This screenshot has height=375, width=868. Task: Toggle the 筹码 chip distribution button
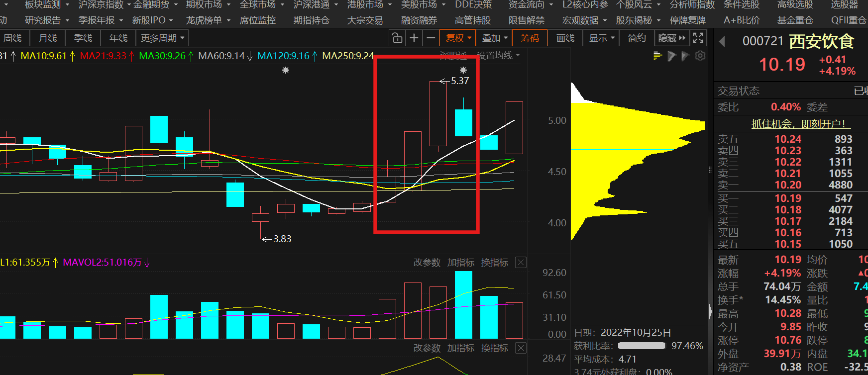click(x=530, y=38)
